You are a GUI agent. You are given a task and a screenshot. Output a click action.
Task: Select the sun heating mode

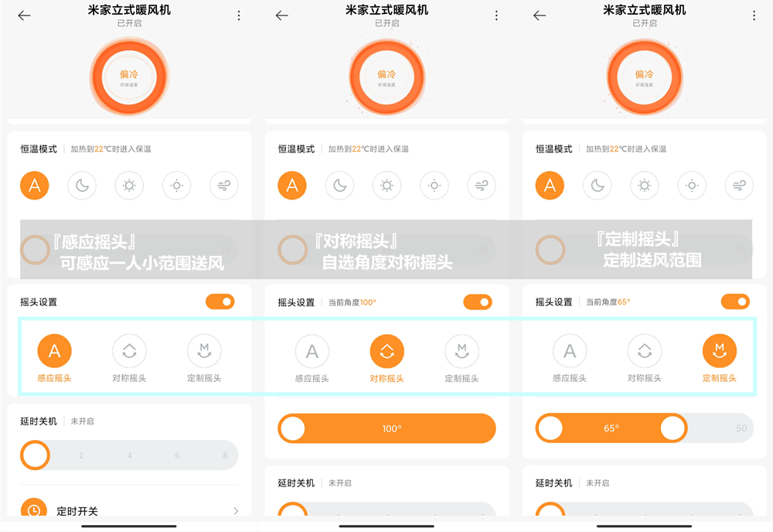click(129, 186)
